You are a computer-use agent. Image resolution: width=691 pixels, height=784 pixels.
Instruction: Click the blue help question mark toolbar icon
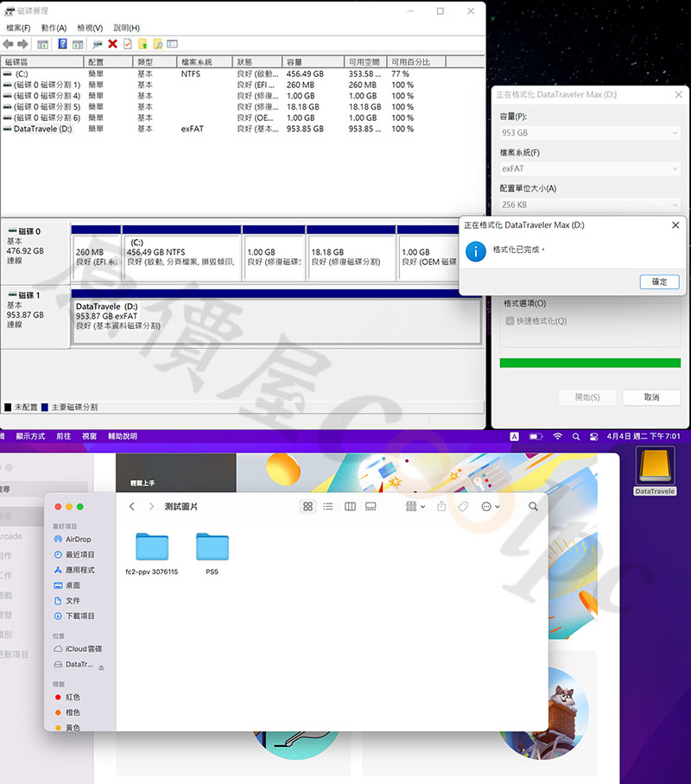[x=63, y=44]
